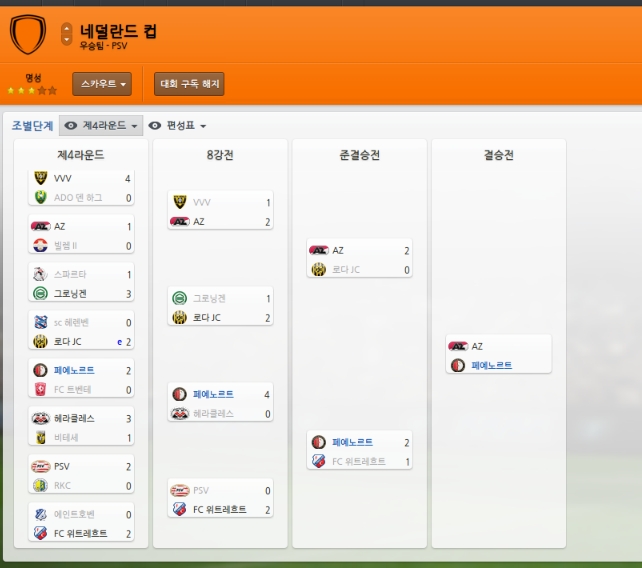Click the competition up-down stepper arrows
The image size is (642, 568).
point(67,34)
